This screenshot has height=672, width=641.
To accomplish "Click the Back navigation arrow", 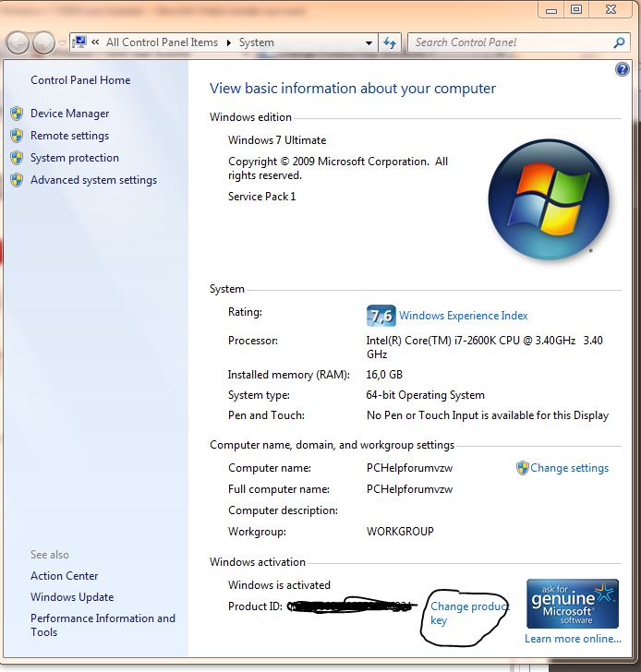I will 18,42.
